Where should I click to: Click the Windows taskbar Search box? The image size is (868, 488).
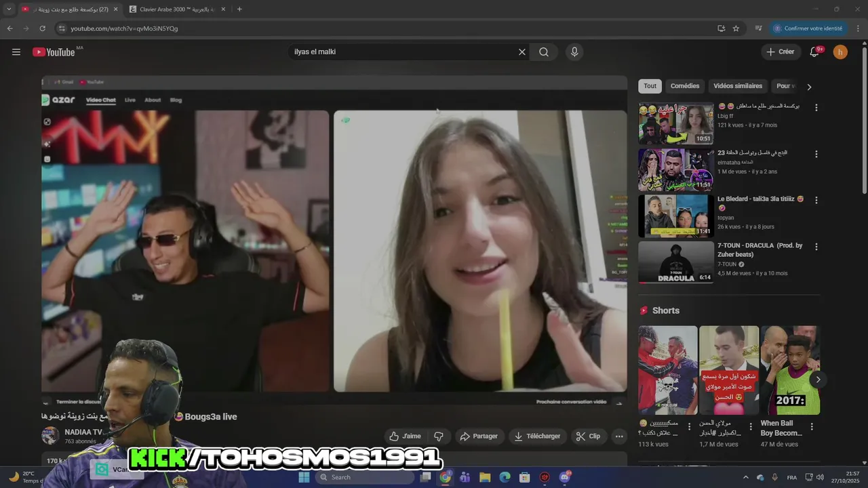pos(365,477)
